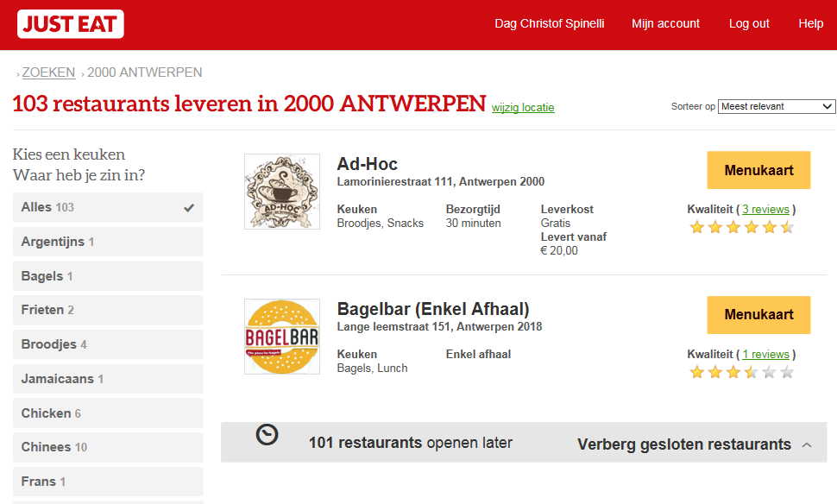Screen dimensions: 837x504
Task: Click wijzig locatie link
Action: pyautogui.click(x=523, y=108)
